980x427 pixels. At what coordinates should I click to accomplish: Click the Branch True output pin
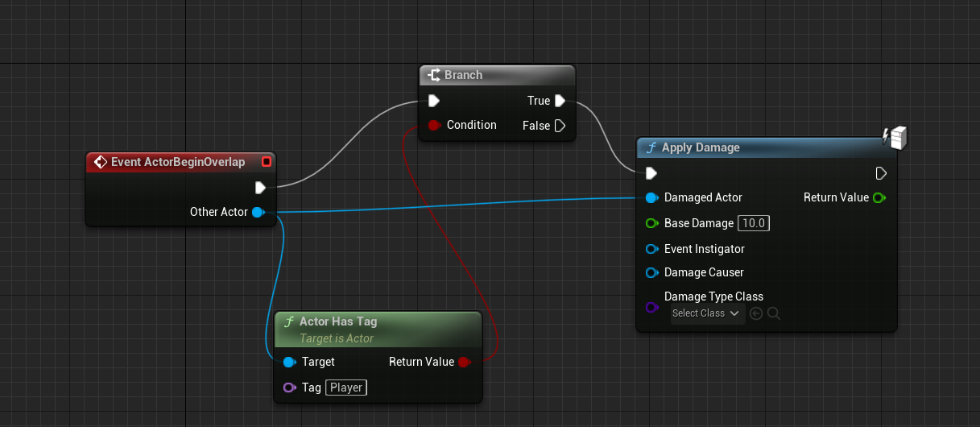(x=560, y=101)
